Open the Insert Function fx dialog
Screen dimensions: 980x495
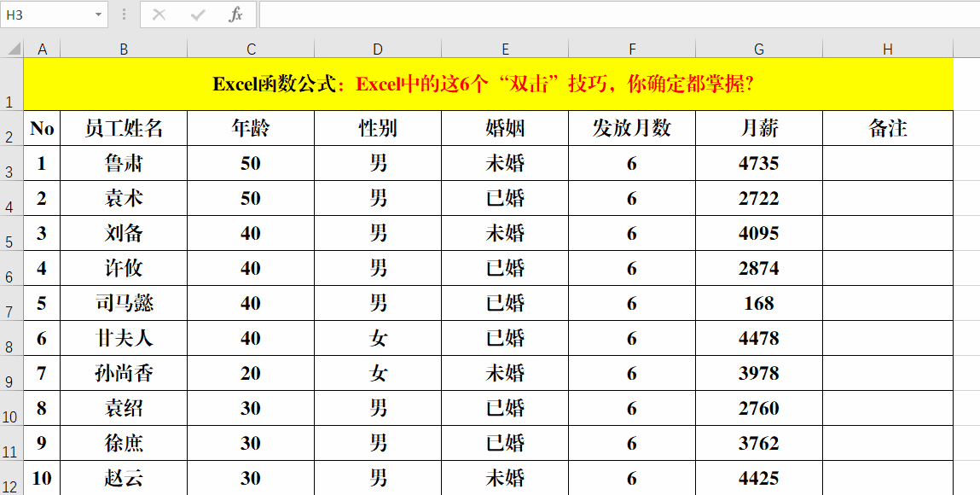(x=235, y=15)
